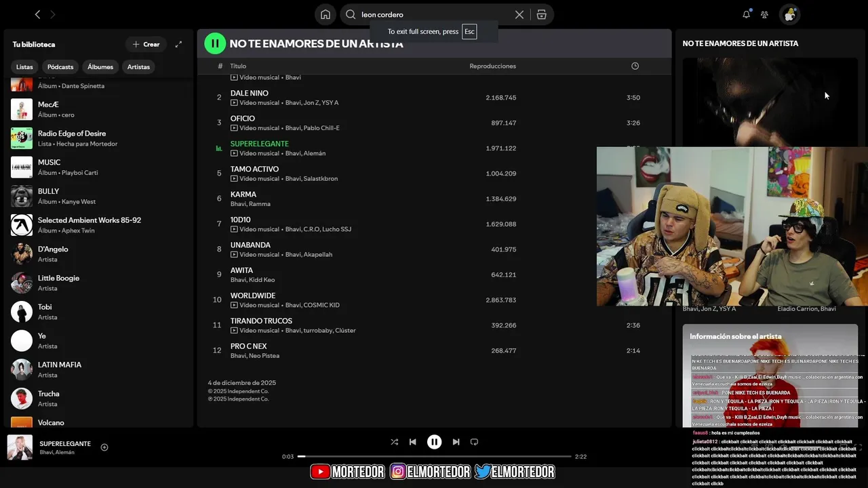The height and width of the screenshot is (488, 868).
Task: Open the artist link Kidd Keo
Action: tap(262, 280)
